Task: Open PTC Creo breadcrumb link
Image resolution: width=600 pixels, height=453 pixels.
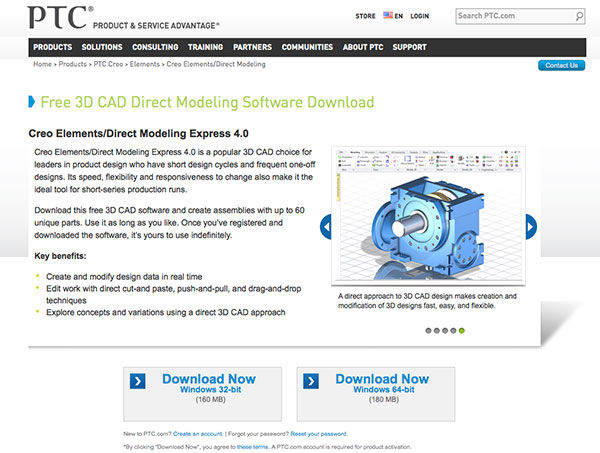Action: [x=108, y=64]
